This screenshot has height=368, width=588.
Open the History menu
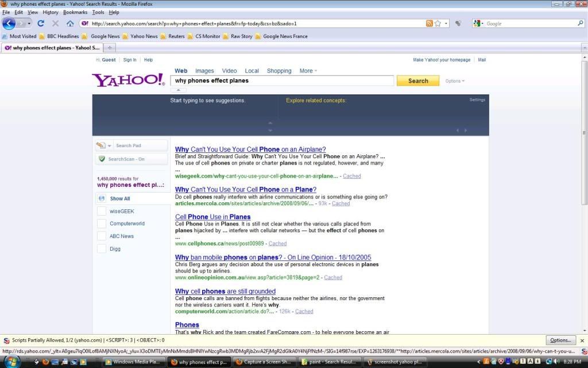click(x=51, y=12)
